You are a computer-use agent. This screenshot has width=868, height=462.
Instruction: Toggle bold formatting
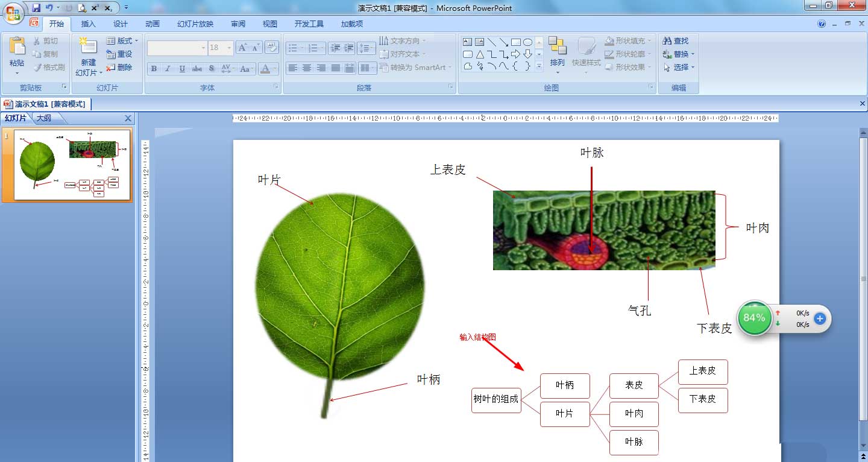pyautogui.click(x=153, y=68)
